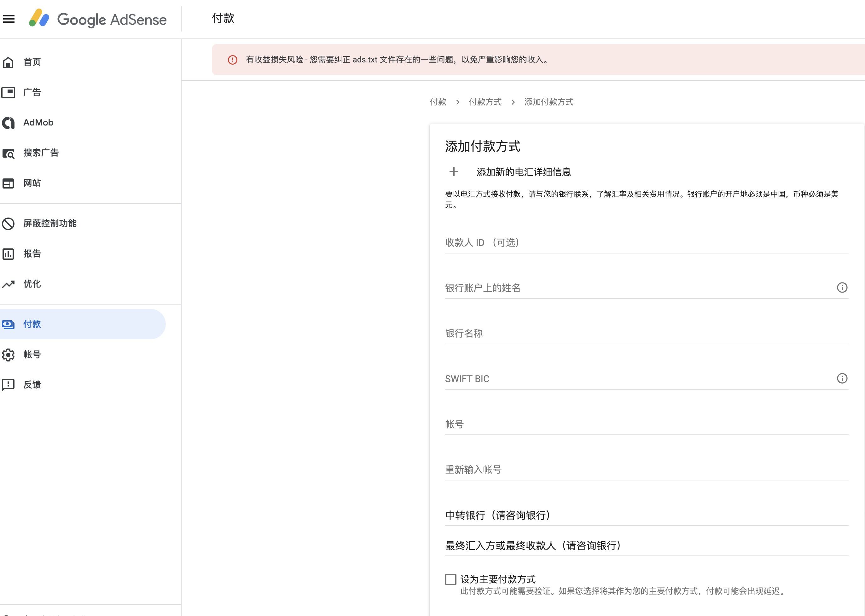The image size is (865, 616).
Task: Click the feedback icon next to 反馈
Action: point(8,385)
